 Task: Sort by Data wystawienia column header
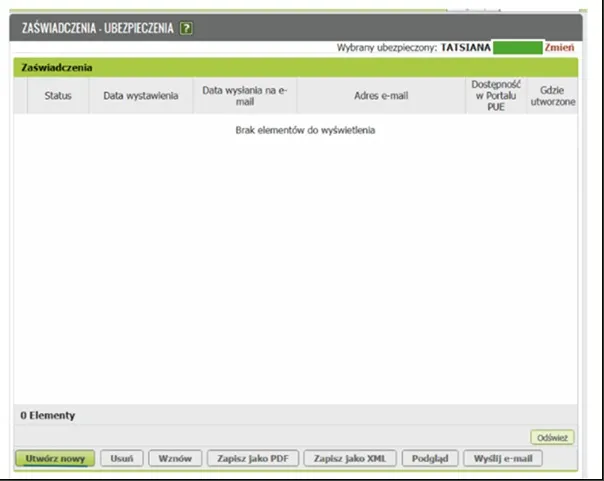click(141, 96)
